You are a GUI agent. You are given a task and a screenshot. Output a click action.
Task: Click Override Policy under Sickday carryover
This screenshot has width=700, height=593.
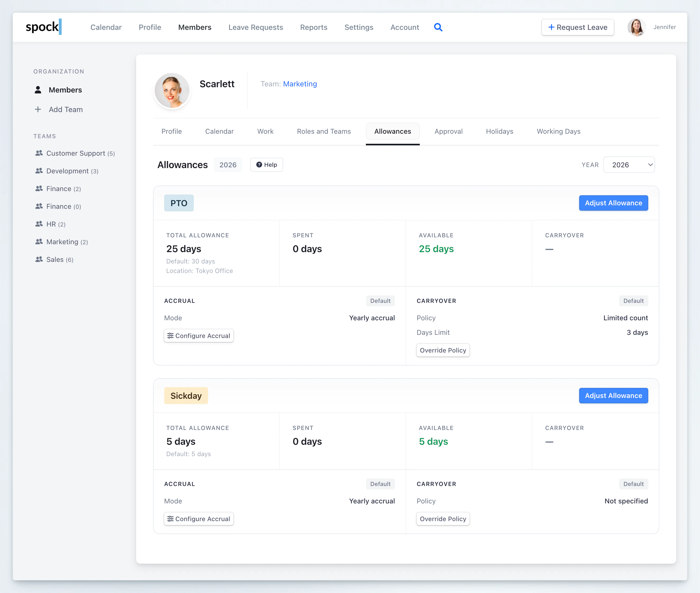[x=443, y=519]
